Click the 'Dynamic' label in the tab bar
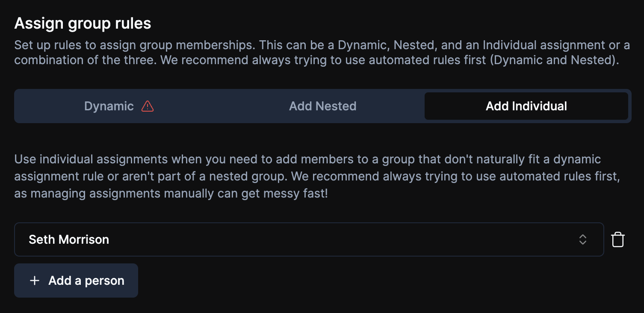 [x=109, y=106]
